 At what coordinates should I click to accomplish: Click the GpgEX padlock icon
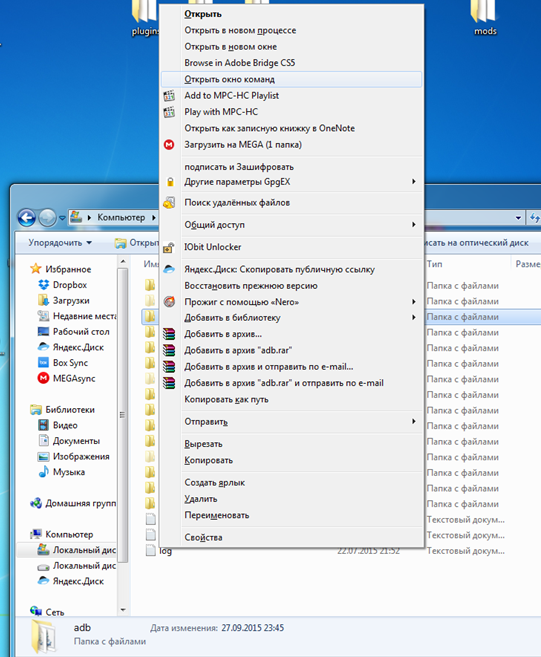coord(170,182)
